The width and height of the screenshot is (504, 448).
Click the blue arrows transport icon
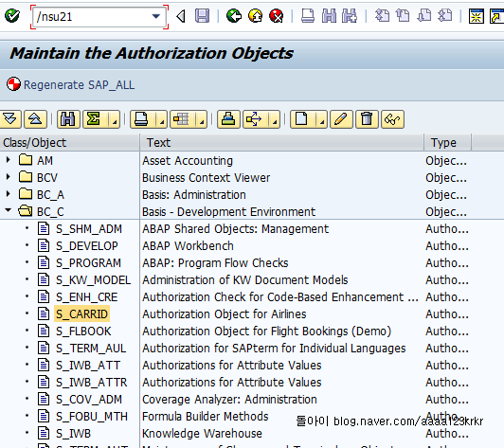255,119
